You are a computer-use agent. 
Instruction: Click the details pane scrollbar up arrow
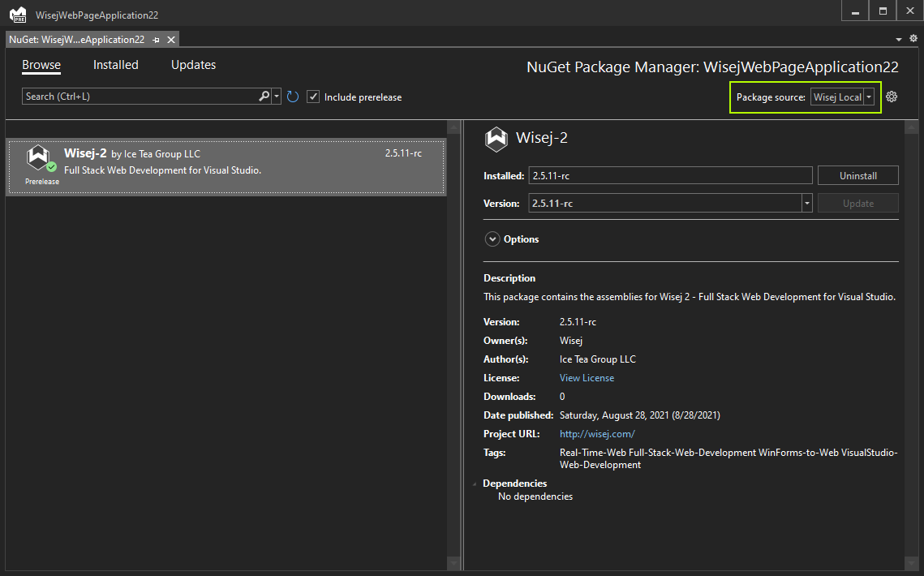(x=911, y=127)
